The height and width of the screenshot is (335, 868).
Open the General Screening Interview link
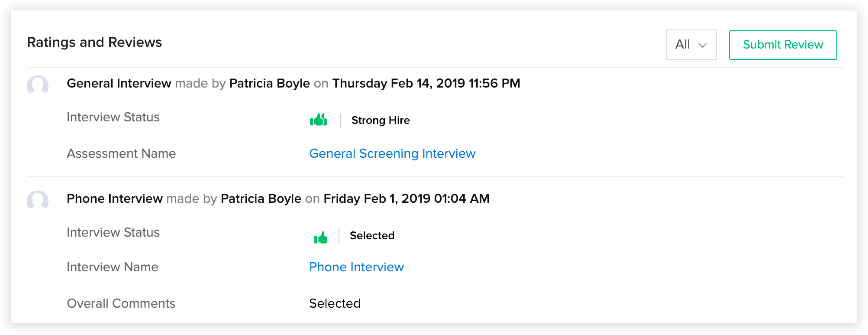pyautogui.click(x=392, y=153)
